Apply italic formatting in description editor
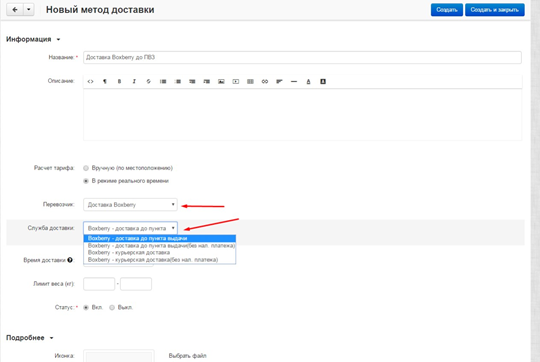Image resolution: width=540 pixels, height=362 pixels. tap(134, 82)
